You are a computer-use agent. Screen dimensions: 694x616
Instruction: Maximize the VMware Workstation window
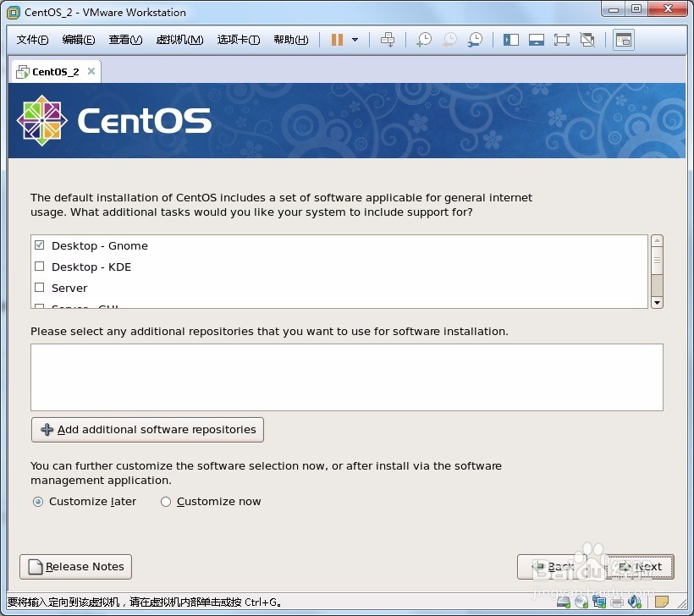[636, 9]
